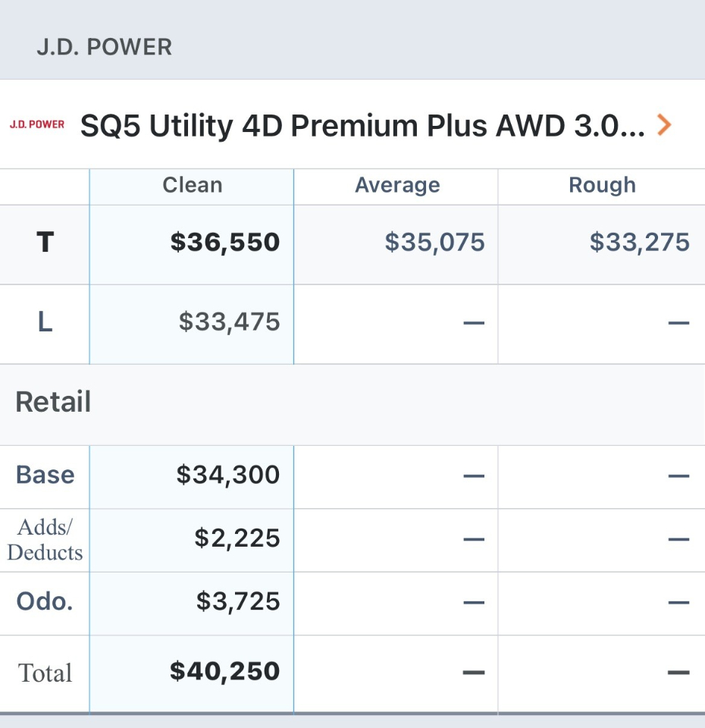This screenshot has width=705, height=728.
Task: Click the $34,300 base retail value
Action: click(x=227, y=475)
